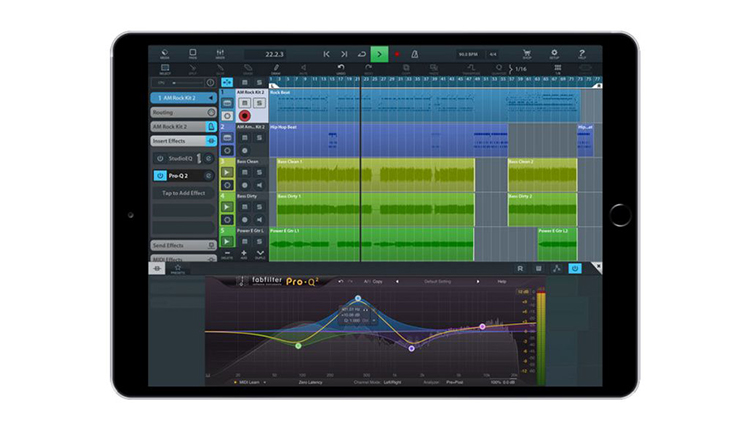The height and width of the screenshot is (430, 750).
Task: Open the Setup gear
Action: tap(554, 54)
